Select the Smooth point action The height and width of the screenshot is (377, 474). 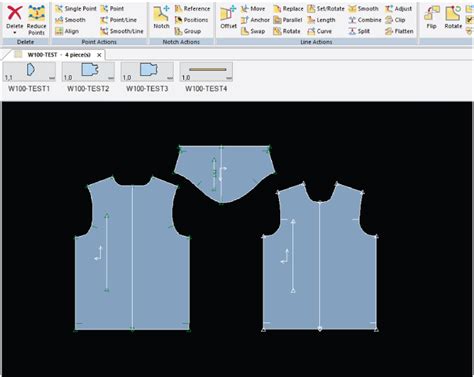tap(70, 20)
